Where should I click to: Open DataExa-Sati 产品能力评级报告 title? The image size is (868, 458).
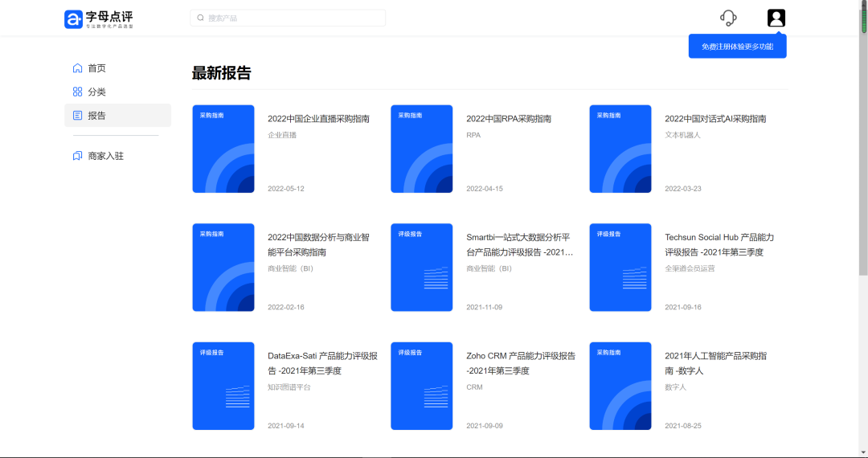[323, 363]
